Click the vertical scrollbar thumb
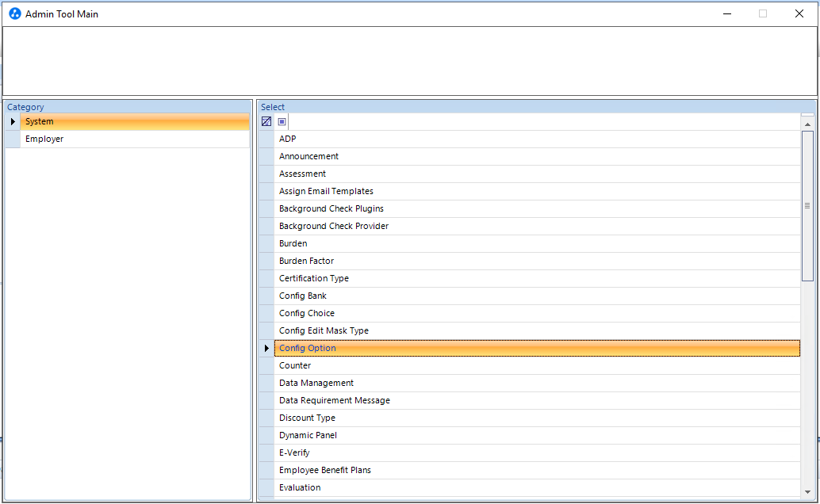820x504 pixels. [x=807, y=206]
